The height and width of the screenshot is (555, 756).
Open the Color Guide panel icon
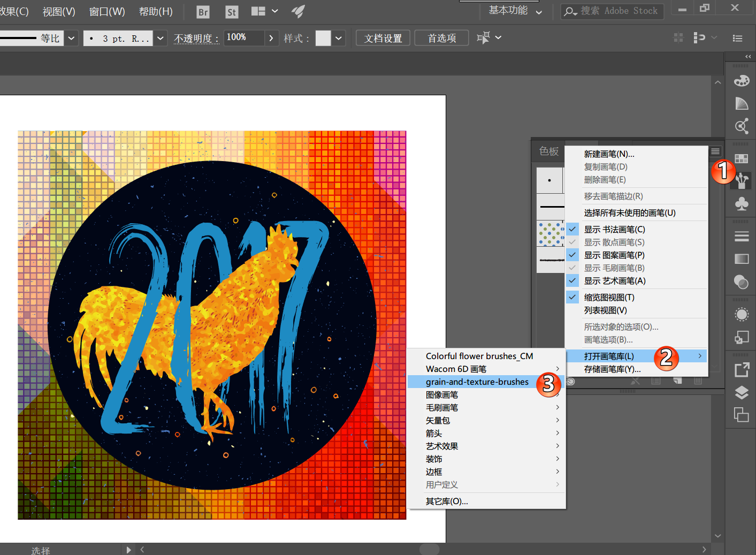[741, 103]
